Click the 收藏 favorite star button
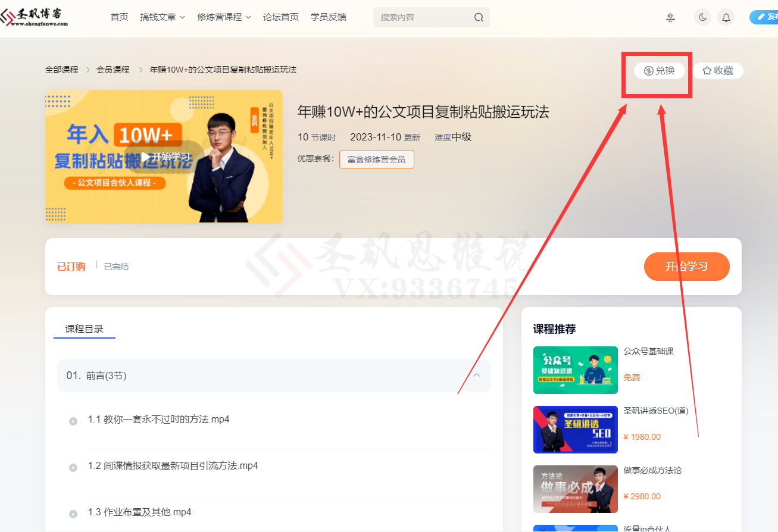 [718, 71]
